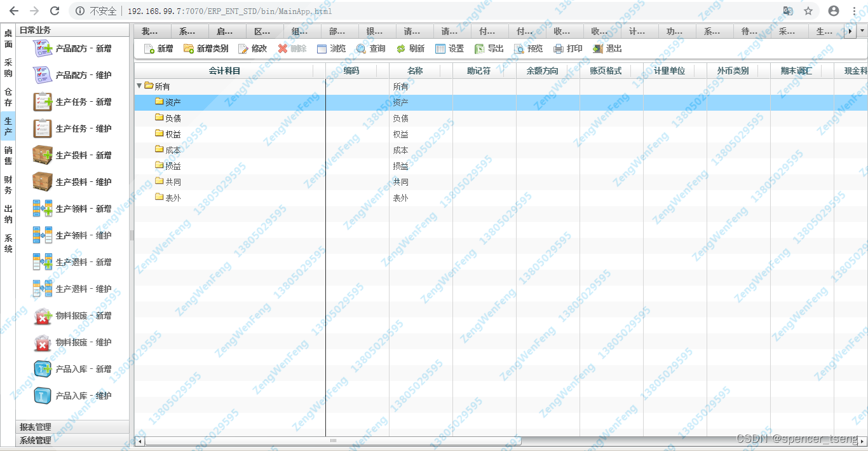
Task: Click the 编码 column header
Action: [357, 71]
